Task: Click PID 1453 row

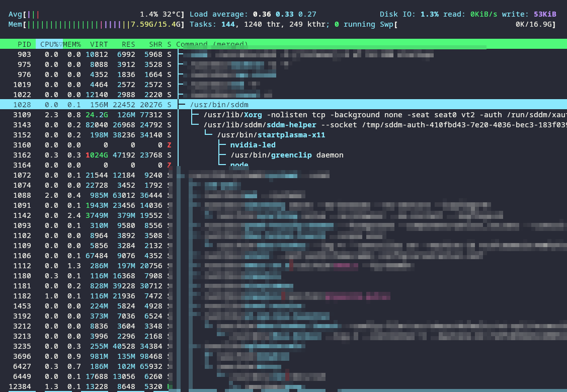Action: tap(284, 306)
